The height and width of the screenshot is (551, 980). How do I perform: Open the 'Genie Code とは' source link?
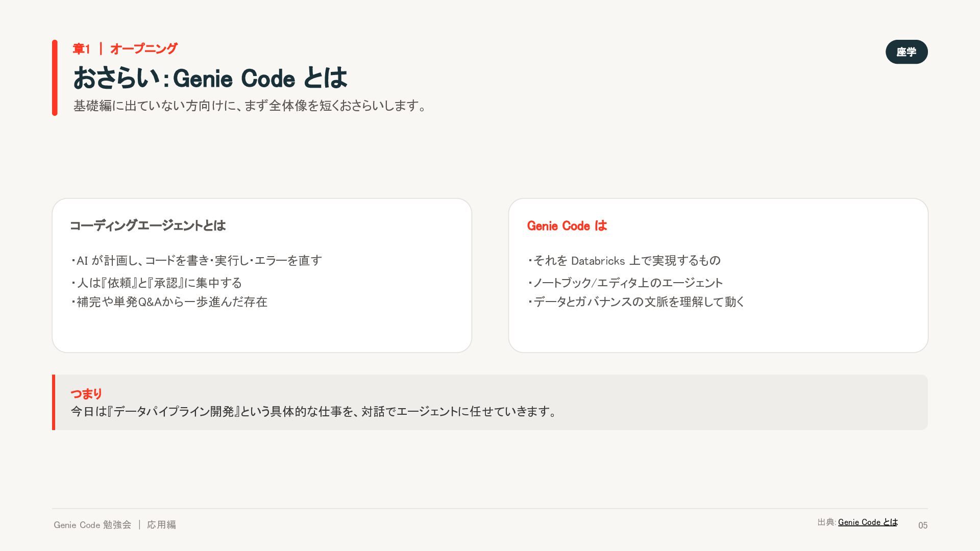coord(868,522)
